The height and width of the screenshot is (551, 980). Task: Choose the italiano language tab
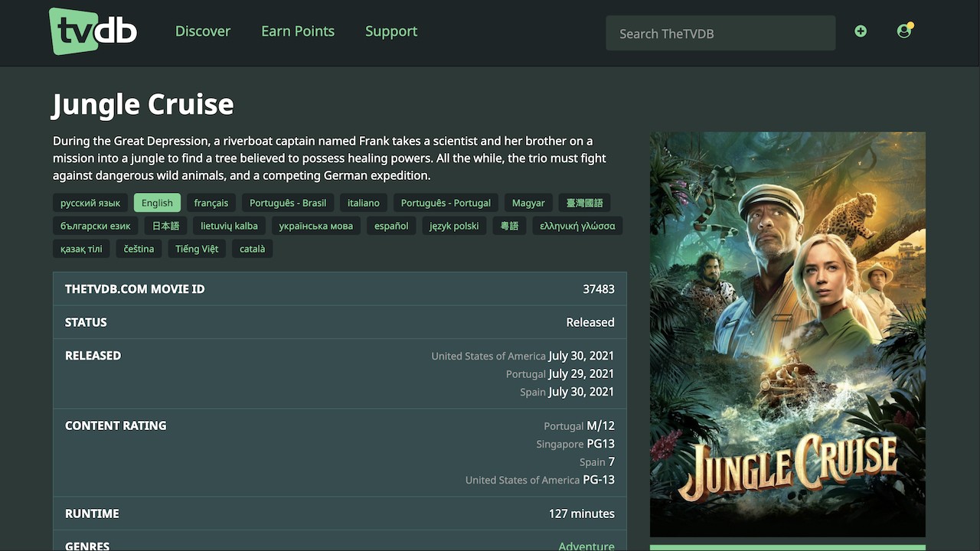point(364,203)
